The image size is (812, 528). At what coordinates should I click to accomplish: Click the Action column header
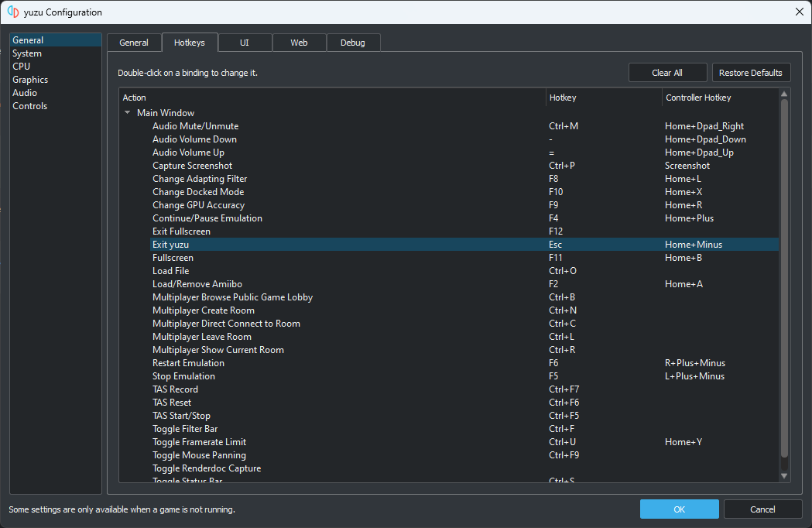coord(333,98)
